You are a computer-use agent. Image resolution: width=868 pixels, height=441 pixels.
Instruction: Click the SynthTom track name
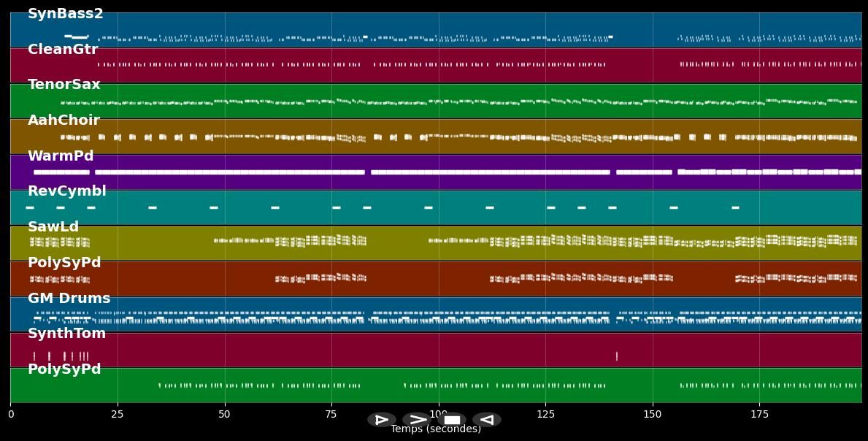pyautogui.click(x=66, y=334)
